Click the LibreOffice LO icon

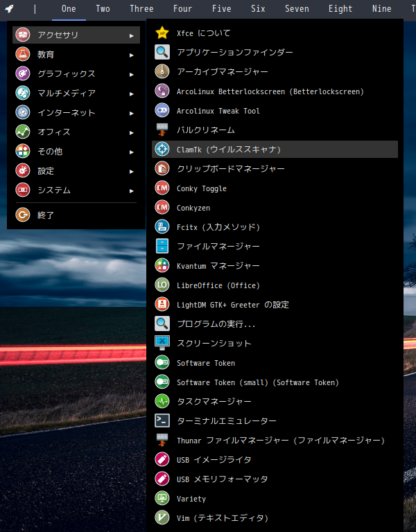(162, 285)
